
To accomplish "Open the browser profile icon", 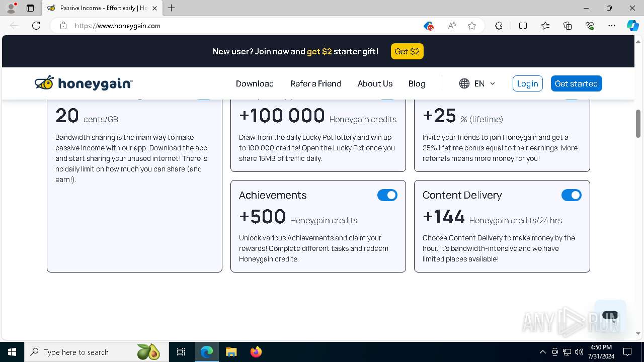I will tap(11, 8).
